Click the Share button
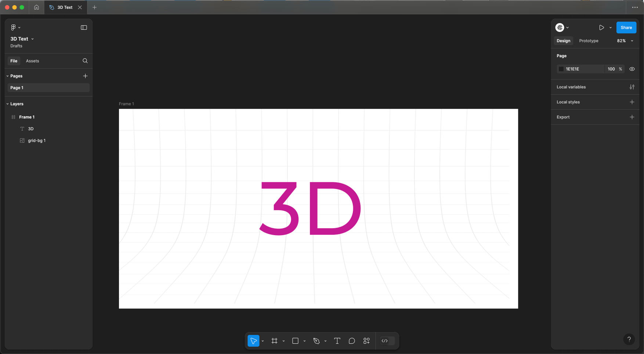The height and width of the screenshot is (354, 644). 626,28
